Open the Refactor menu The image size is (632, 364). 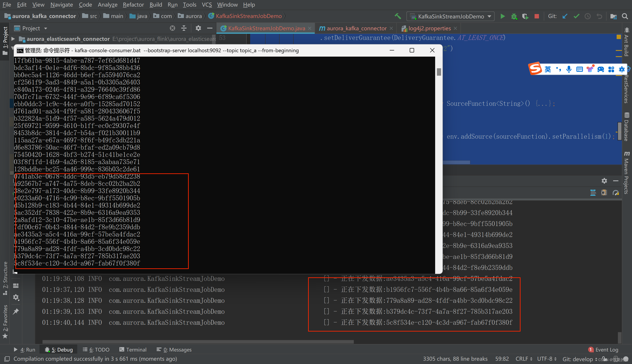point(133,5)
